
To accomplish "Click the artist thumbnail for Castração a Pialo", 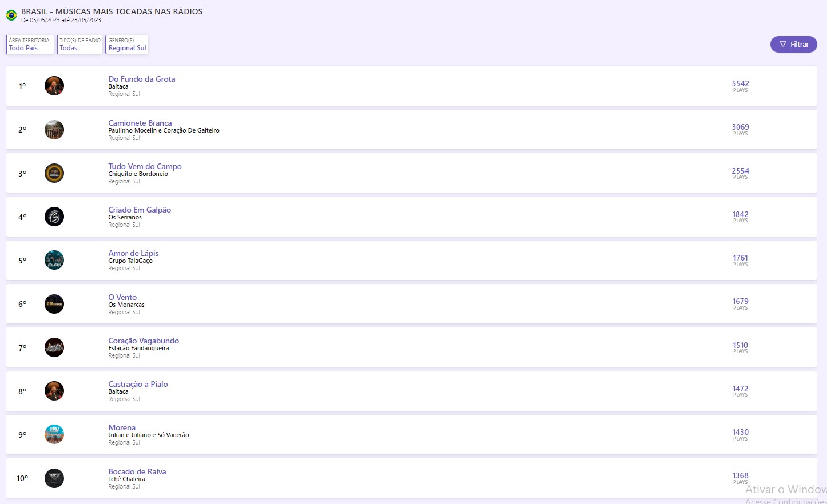I will (54, 391).
